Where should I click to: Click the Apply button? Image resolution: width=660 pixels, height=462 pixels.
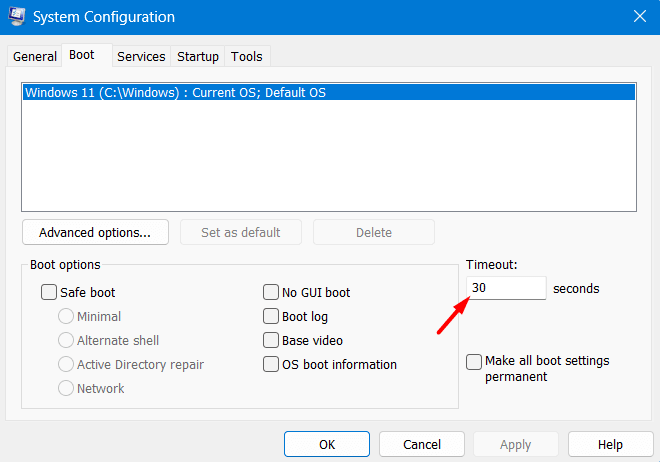[516, 444]
